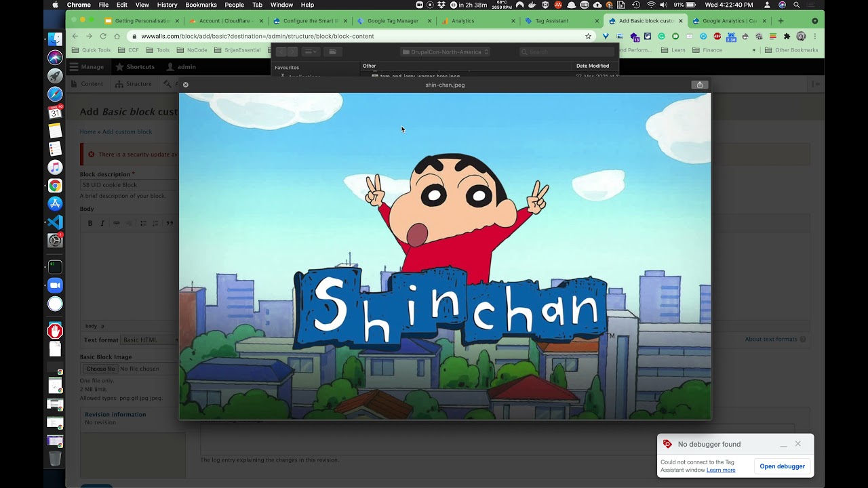
Task: Dismiss No debugger found notification
Action: tap(797, 444)
